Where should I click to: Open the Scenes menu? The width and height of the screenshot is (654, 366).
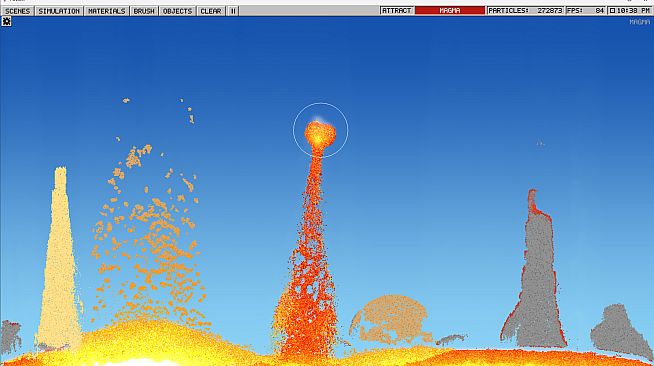click(x=18, y=11)
